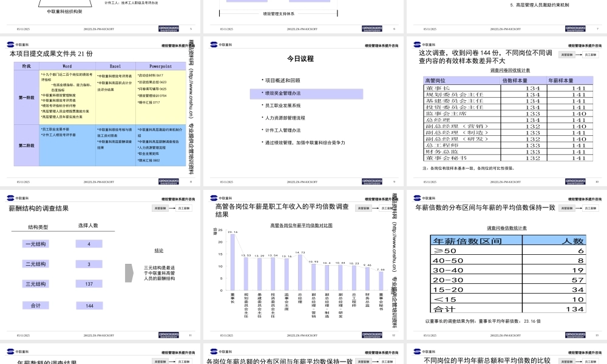
Task: Click the highlighted agenda item 绩效奖金管理办法
Action: 306,93
